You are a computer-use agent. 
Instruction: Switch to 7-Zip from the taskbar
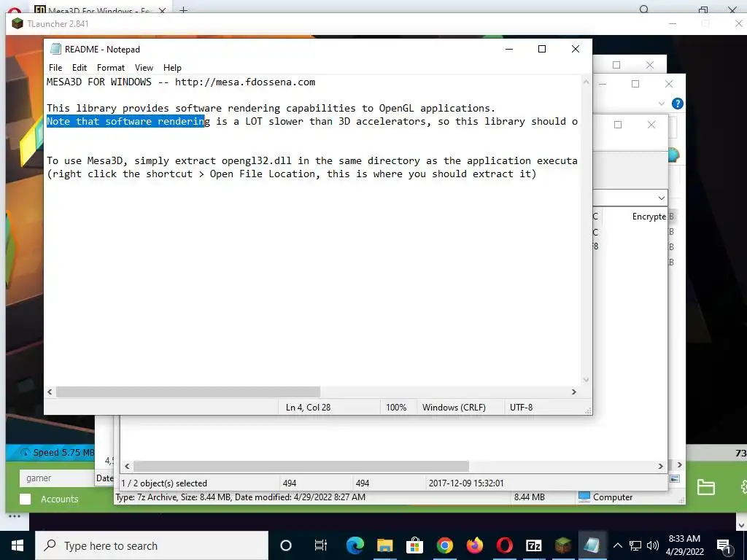point(533,545)
